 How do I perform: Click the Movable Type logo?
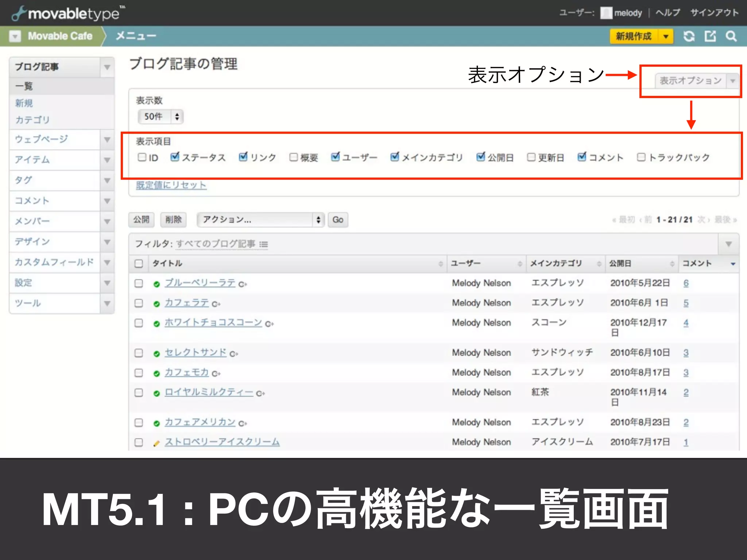pyautogui.click(x=68, y=13)
